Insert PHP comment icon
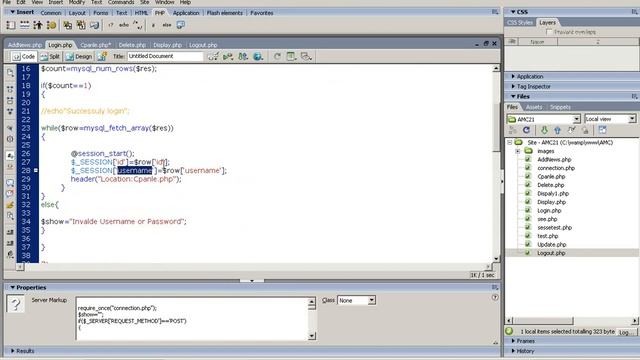640x360 pixels. 138,25
